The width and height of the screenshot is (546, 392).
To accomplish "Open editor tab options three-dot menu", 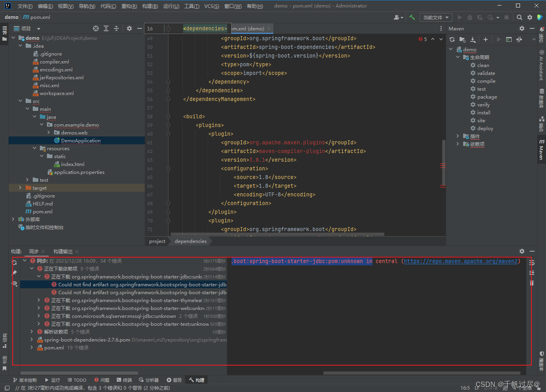I will coord(441,28).
